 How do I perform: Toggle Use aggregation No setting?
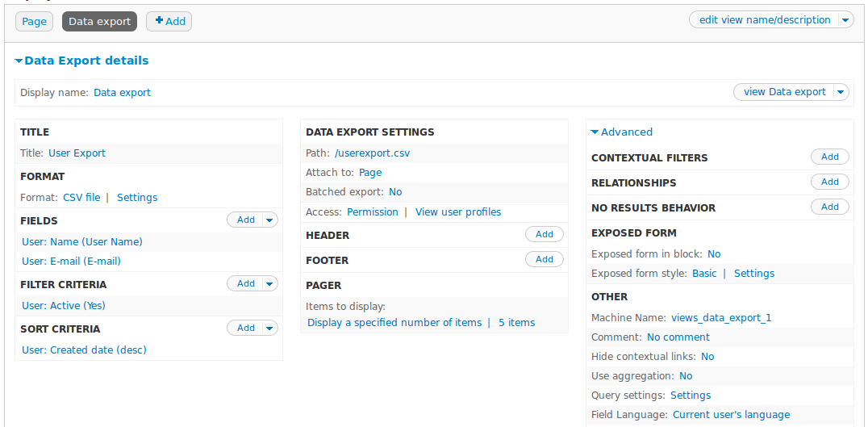coord(686,375)
